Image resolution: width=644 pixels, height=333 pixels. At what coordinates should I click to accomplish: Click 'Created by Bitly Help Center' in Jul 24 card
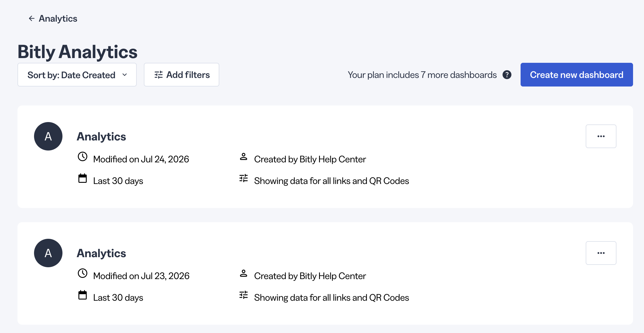310,159
